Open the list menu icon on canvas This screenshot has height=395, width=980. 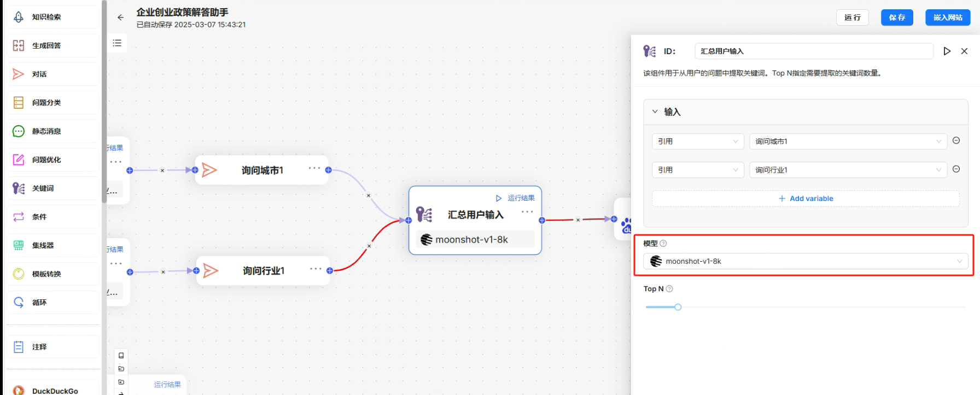point(117,43)
